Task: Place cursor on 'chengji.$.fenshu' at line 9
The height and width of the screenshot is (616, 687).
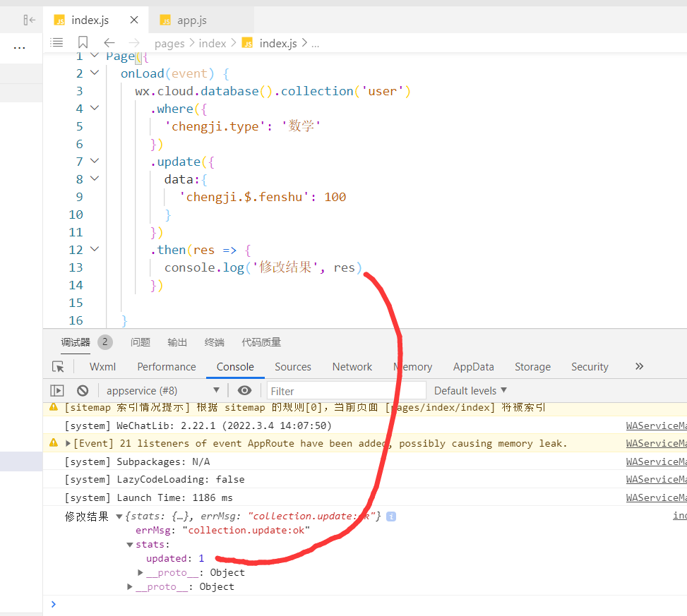Action: coord(244,197)
